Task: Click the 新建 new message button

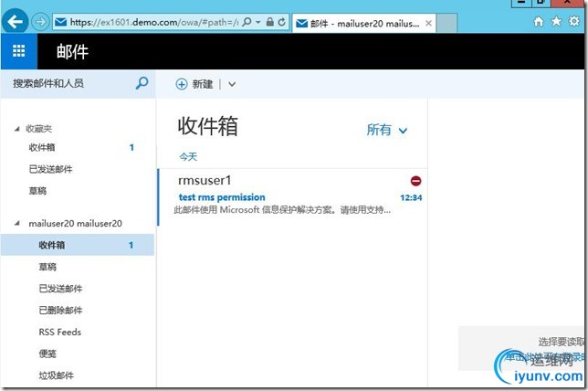Action: [x=194, y=84]
